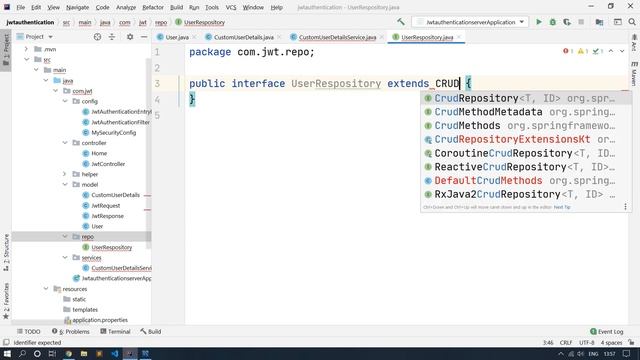
Task: Open File Explorer from taskbar
Action: click(x=84, y=353)
